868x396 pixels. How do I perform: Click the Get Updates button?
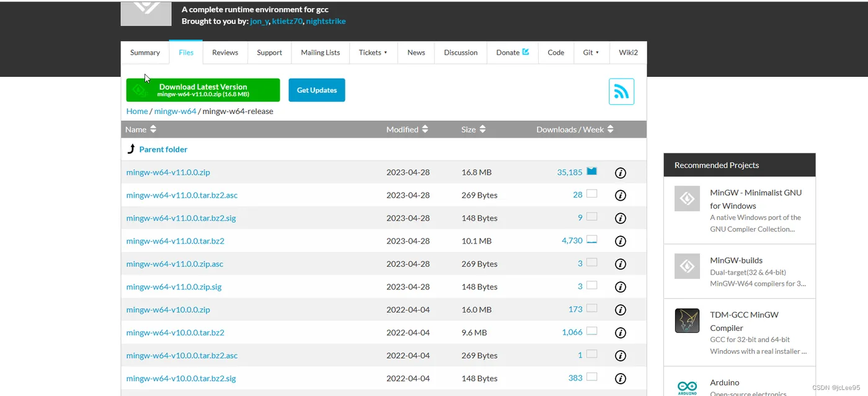coord(317,90)
